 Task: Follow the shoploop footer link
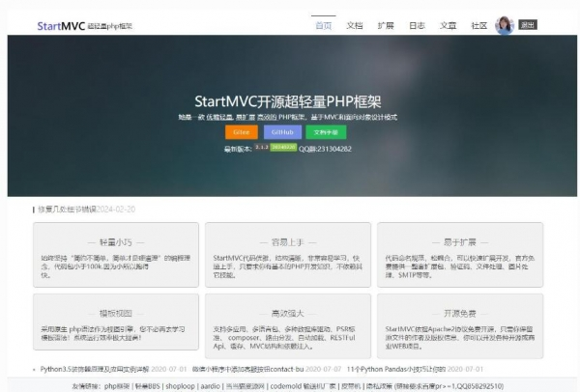pos(180,386)
